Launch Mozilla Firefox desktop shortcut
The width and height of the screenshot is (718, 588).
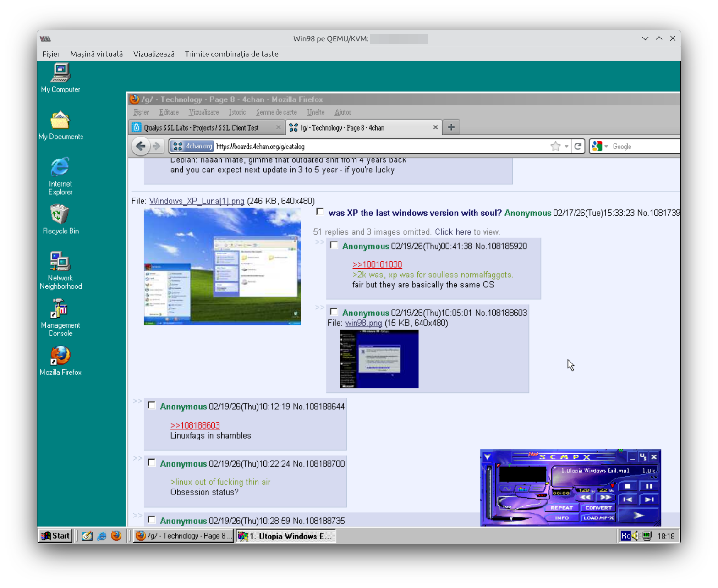pos(60,361)
